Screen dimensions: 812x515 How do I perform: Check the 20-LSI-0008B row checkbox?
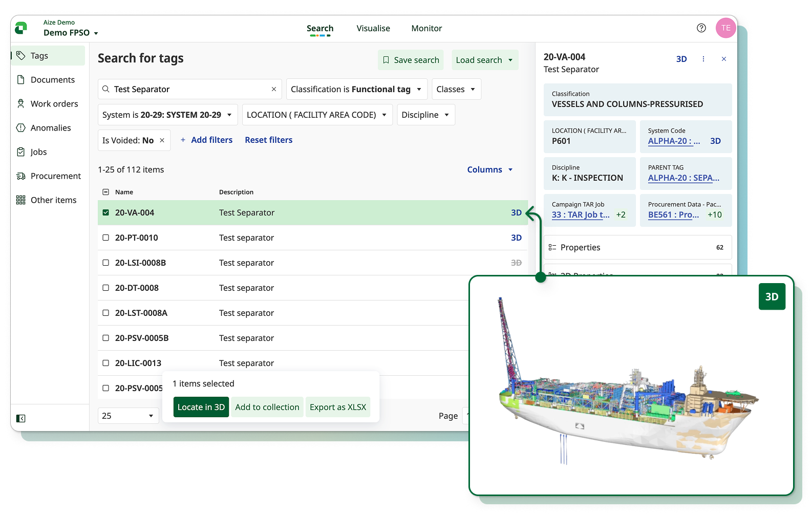coord(106,263)
